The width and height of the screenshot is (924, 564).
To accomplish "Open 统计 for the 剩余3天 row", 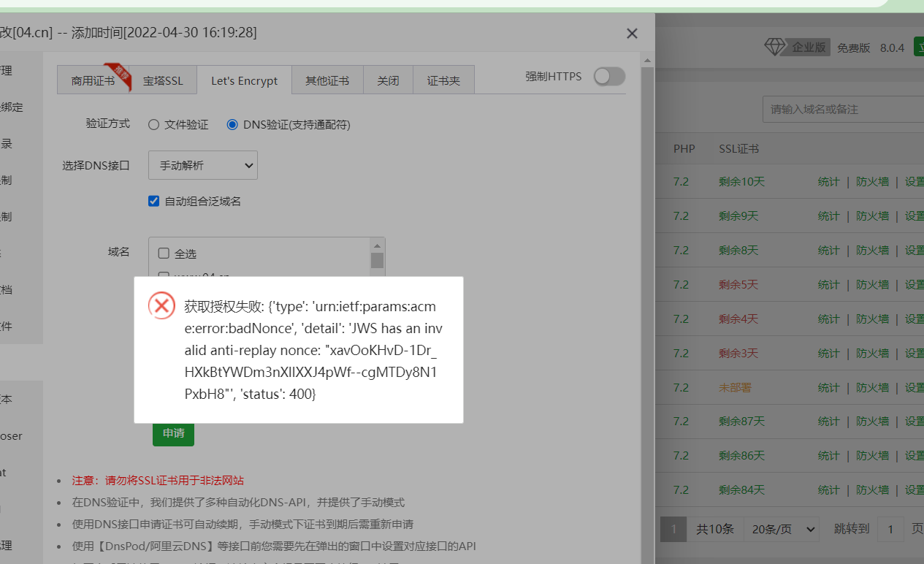I will click(x=828, y=353).
